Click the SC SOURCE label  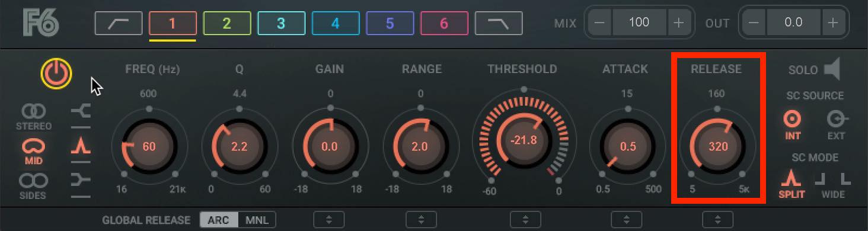(815, 95)
